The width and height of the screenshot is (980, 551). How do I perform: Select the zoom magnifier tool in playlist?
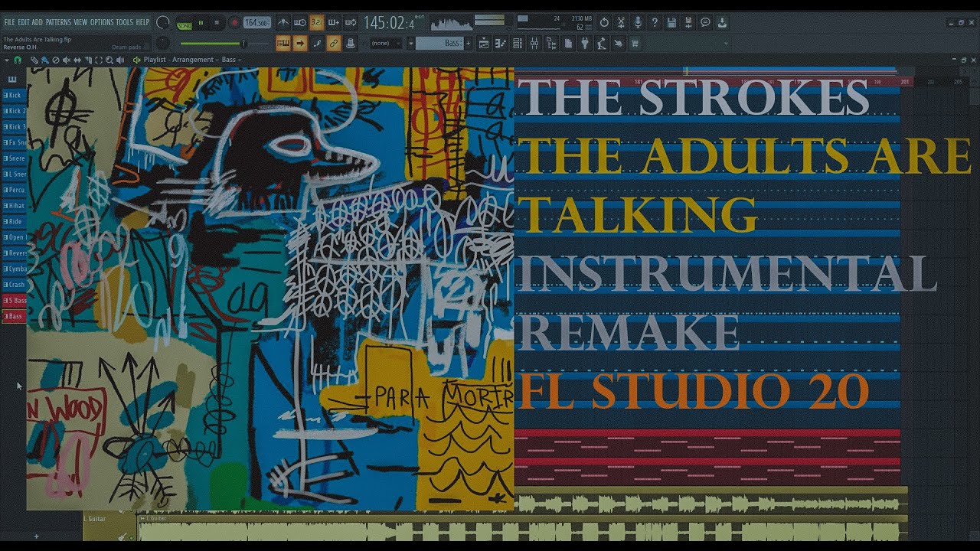coord(109,60)
